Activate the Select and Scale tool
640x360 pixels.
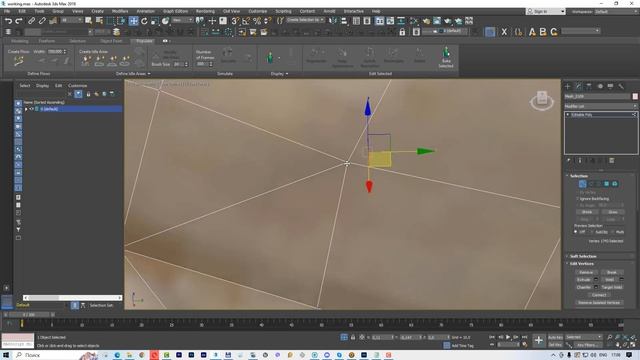(x=155, y=21)
